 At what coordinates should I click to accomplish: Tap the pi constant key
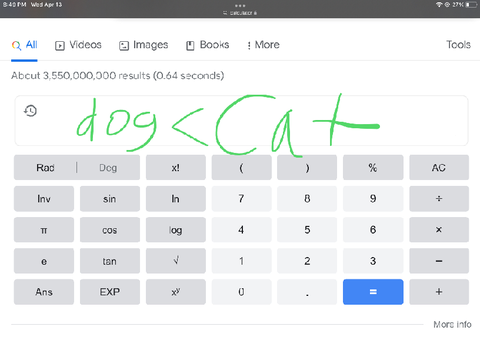click(x=44, y=230)
